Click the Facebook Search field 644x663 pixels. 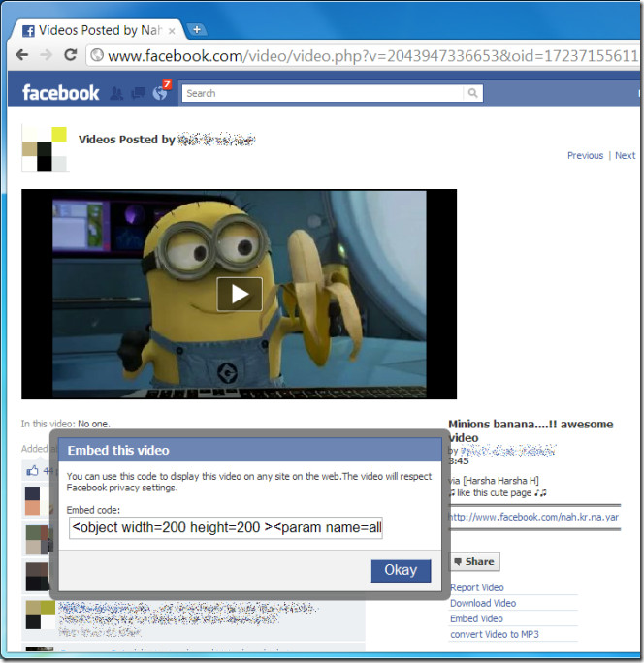click(322, 93)
